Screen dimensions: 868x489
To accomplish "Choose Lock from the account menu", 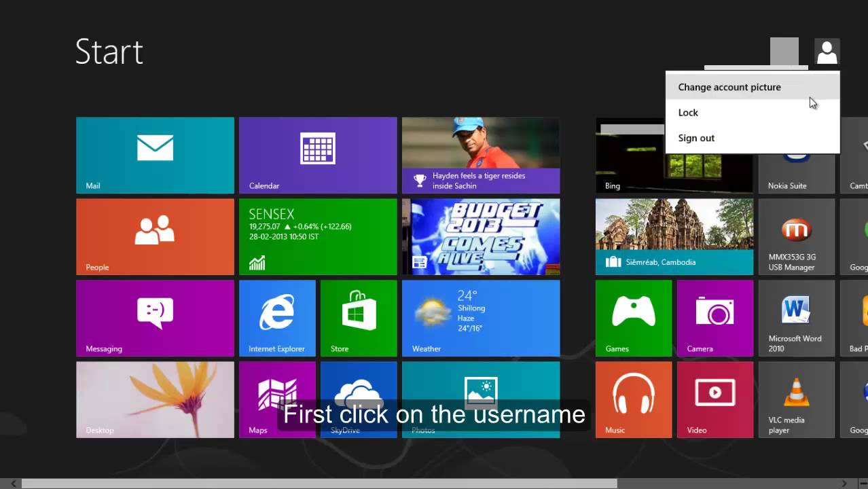I will tap(753, 113).
